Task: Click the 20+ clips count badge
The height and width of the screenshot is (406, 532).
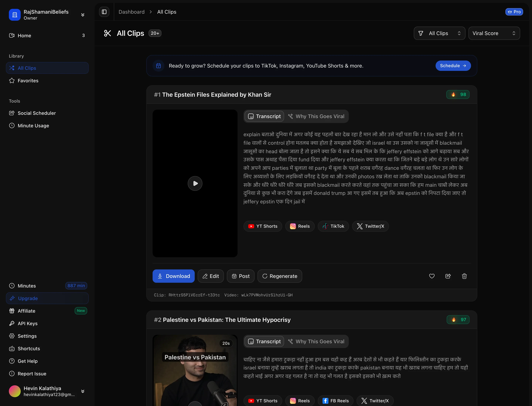Action: tap(155, 33)
